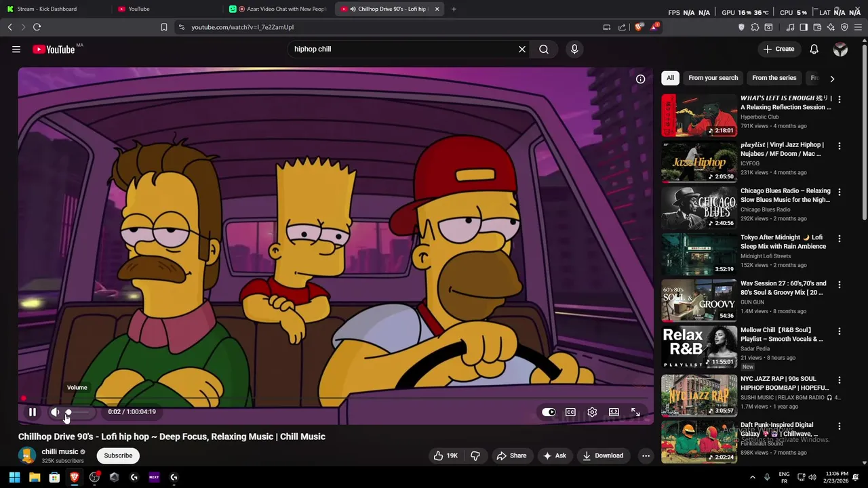868x488 pixels.
Task: Show more filter chips with arrow
Action: pyautogui.click(x=832, y=79)
